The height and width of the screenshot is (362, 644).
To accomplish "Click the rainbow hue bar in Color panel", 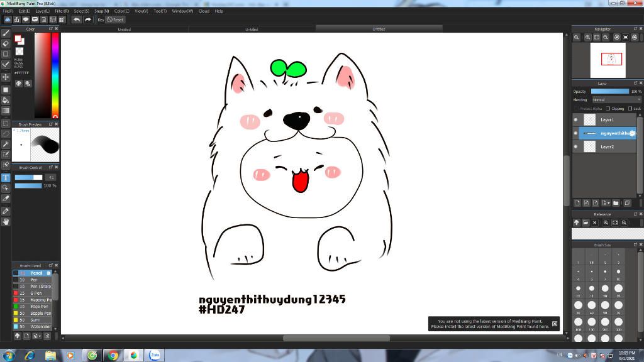I will (x=55, y=75).
